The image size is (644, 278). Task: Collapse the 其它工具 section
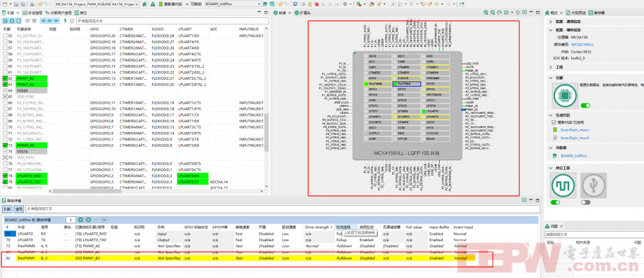551,167
